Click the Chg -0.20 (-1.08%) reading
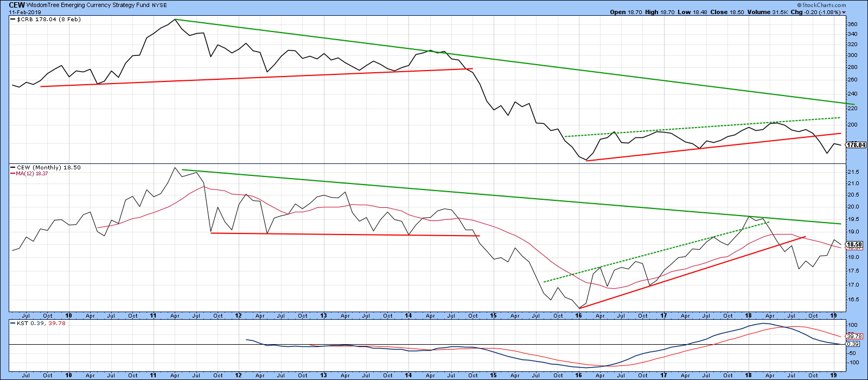Image resolution: width=868 pixels, height=380 pixels. (x=816, y=12)
